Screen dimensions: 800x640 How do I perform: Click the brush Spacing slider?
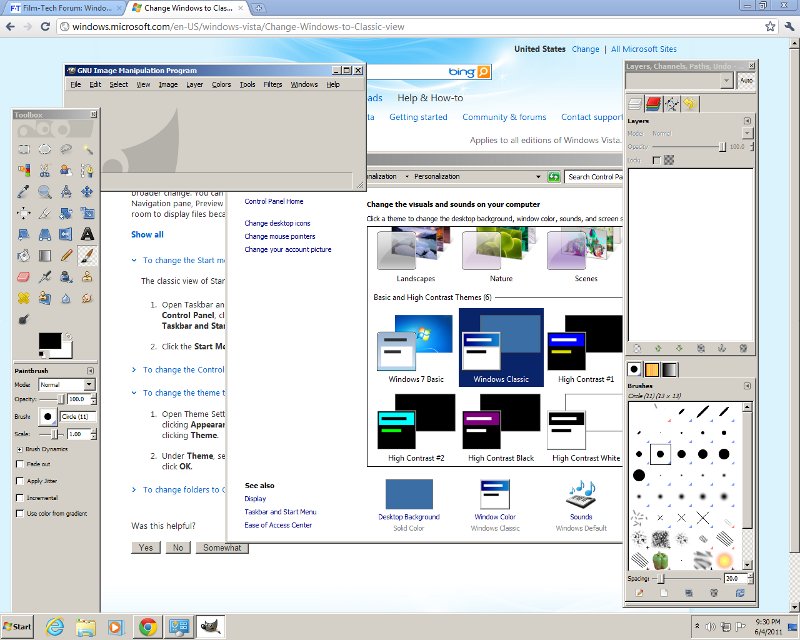(686, 579)
